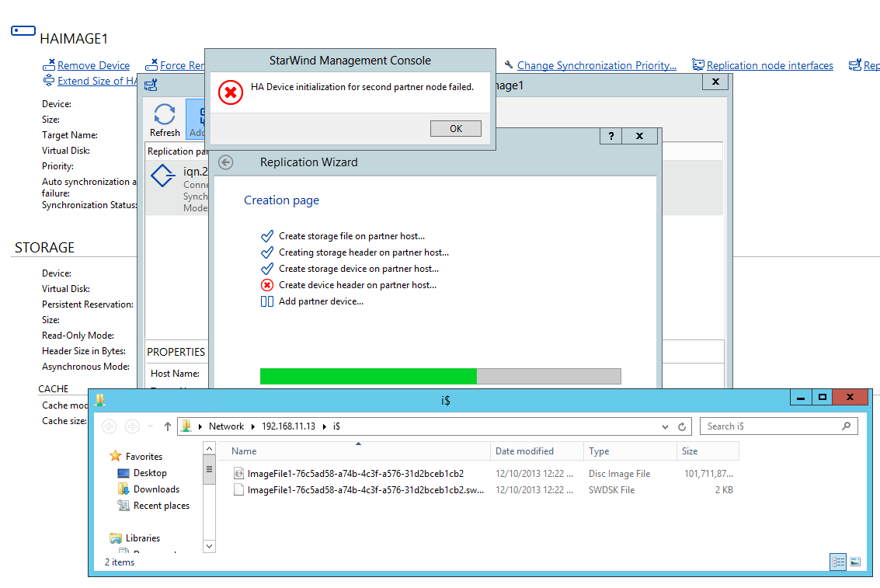Click the wrench icon beside Change Synchronization Priority
Image resolution: width=880 pixels, height=588 pixels.
509,65
